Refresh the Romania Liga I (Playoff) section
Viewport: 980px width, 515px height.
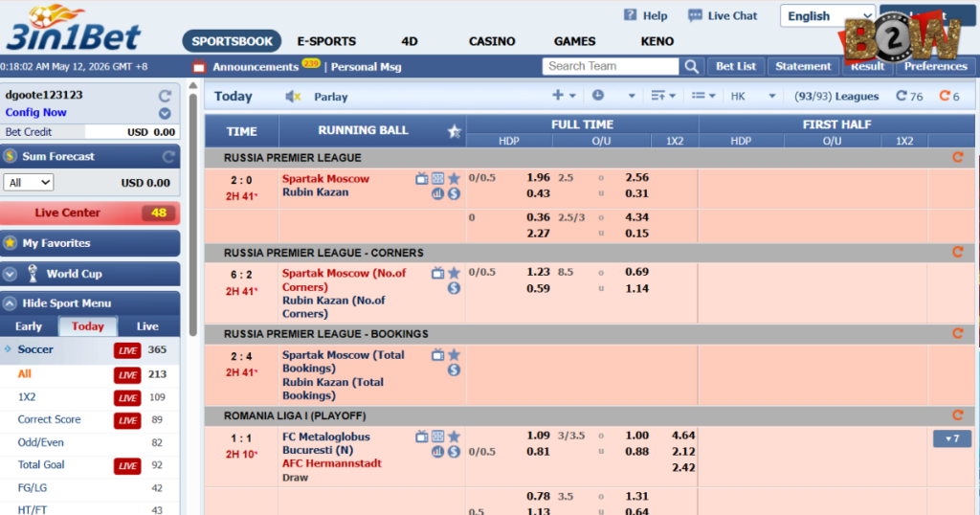(957, 415)
